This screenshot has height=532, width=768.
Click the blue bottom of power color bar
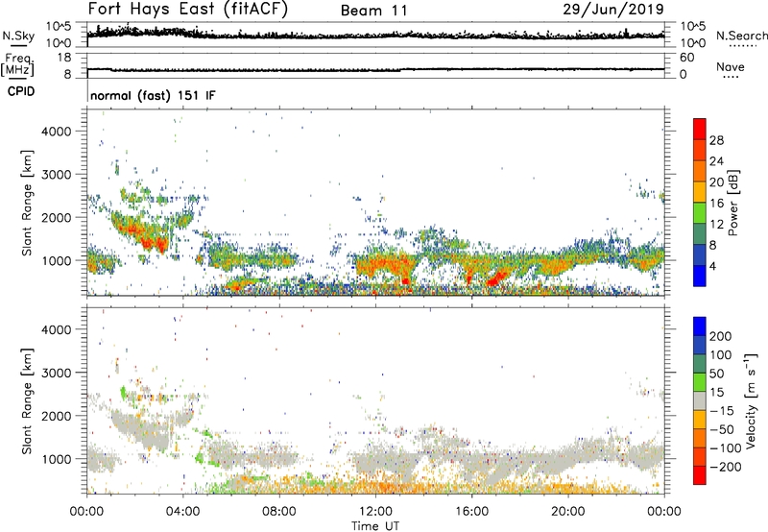[x=700, y=276]
